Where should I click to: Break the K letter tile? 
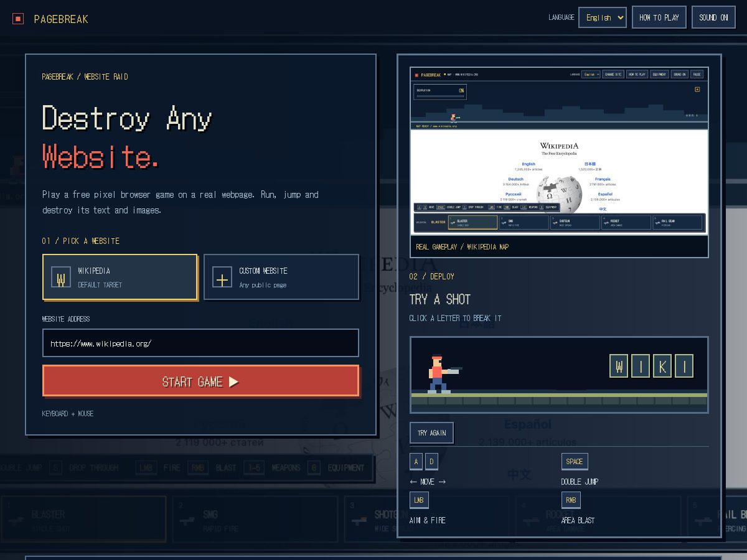pos(662,366)
